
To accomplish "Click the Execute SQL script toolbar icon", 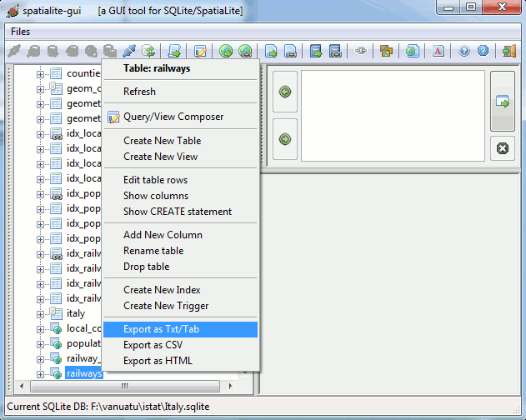I will pos(174,51).
